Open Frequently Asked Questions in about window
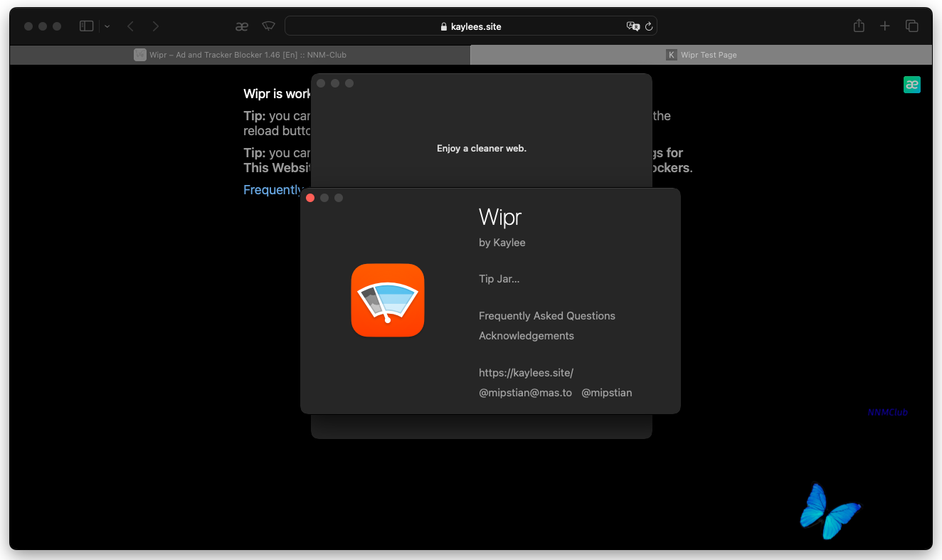The height and width of the screenshot is (560, 942). tap(547, 316)
